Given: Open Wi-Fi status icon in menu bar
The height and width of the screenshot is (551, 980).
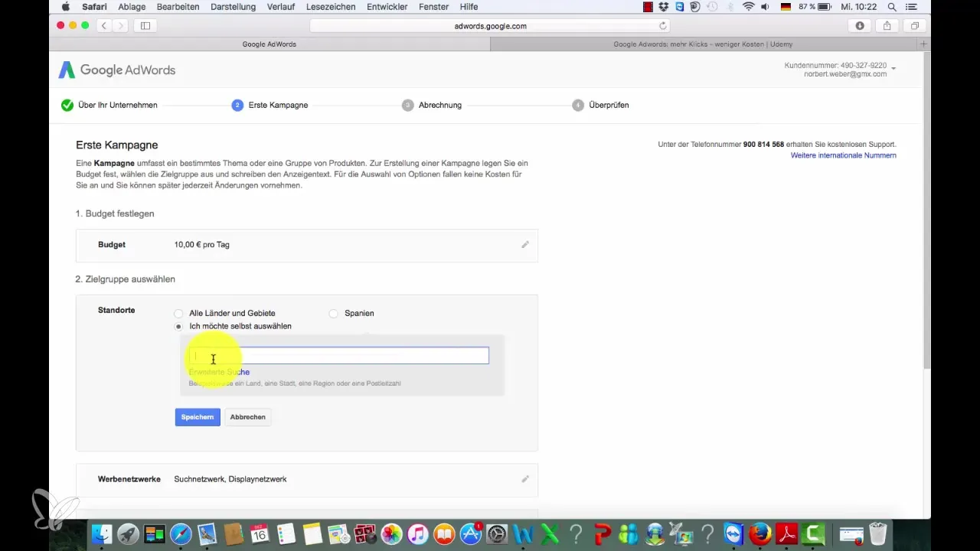Looking at the screenshot, I should [x=749, y=7].
